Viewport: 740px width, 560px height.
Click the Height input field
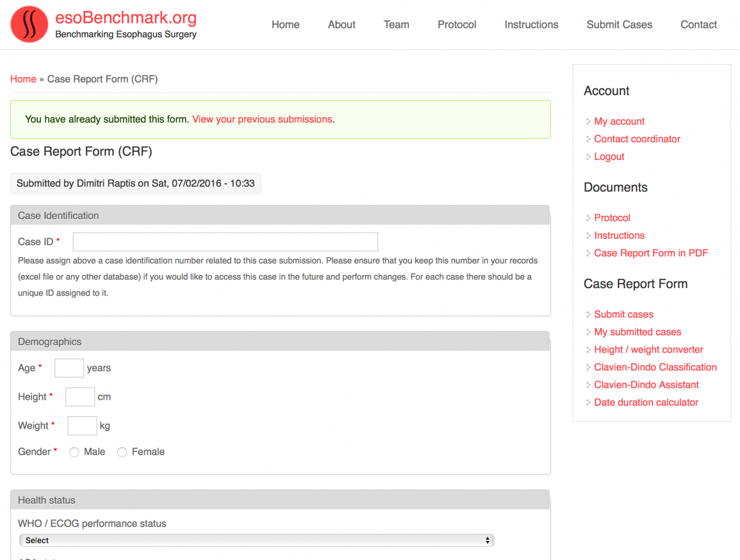[x=80, y=397]
